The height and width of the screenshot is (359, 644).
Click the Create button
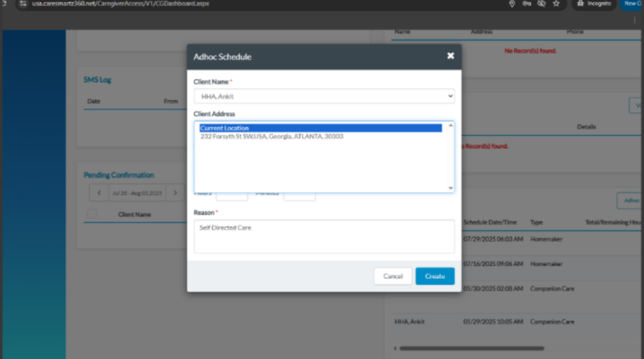[435, 276]
